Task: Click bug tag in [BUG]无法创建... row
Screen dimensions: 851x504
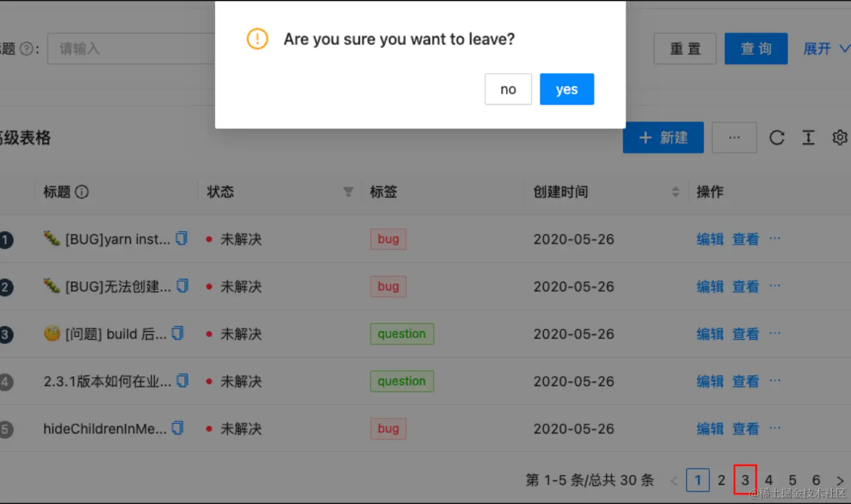Action: [388, 286]
